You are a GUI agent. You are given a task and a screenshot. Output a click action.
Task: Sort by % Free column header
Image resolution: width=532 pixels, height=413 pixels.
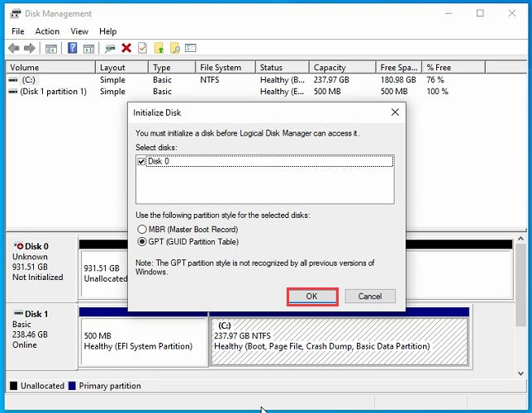(454, 67)
